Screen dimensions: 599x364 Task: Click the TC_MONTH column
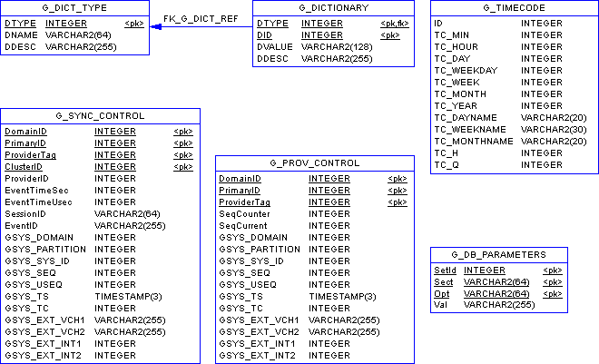pyautogui.click(x=460, y=94)
